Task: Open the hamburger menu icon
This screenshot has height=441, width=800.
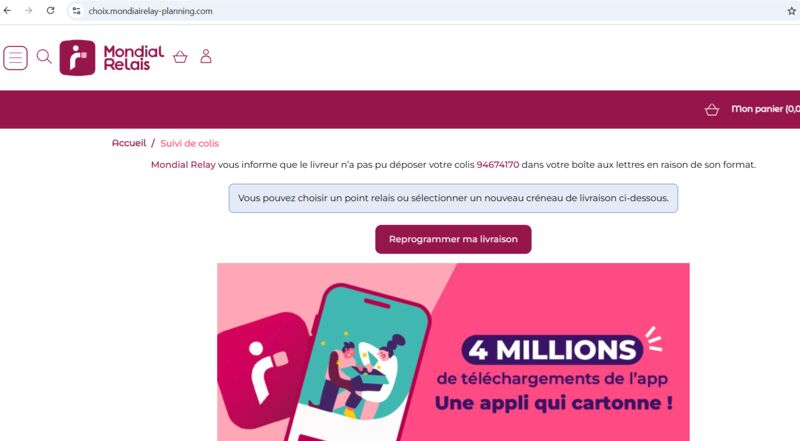Action: point(15,58)
